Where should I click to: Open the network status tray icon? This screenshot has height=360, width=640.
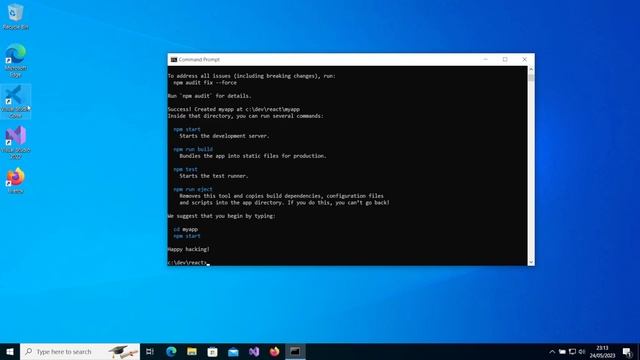tap(572, 351)
